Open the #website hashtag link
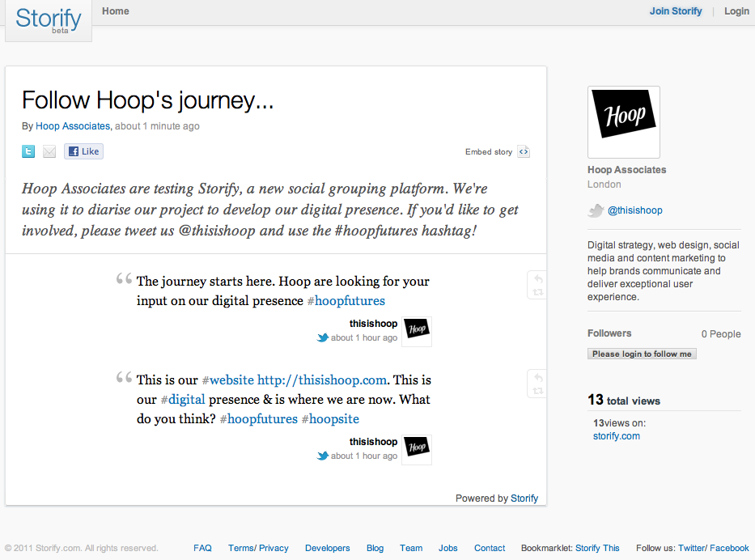 coord(227,380)
